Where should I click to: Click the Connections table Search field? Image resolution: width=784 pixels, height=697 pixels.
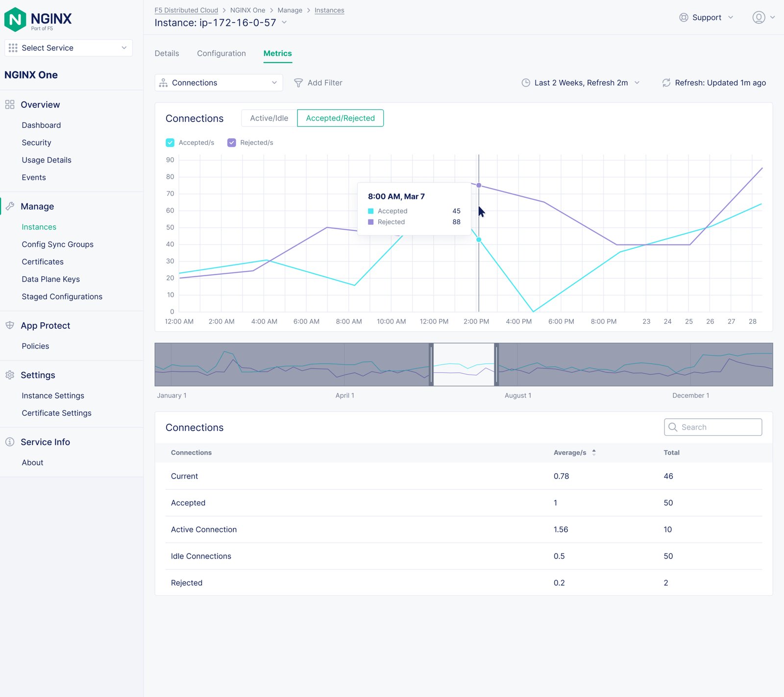[x=713, y=427]
